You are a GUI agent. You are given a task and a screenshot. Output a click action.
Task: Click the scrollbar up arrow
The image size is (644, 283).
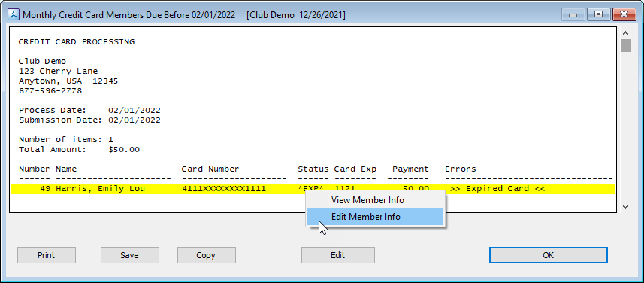tap(625, 33)
